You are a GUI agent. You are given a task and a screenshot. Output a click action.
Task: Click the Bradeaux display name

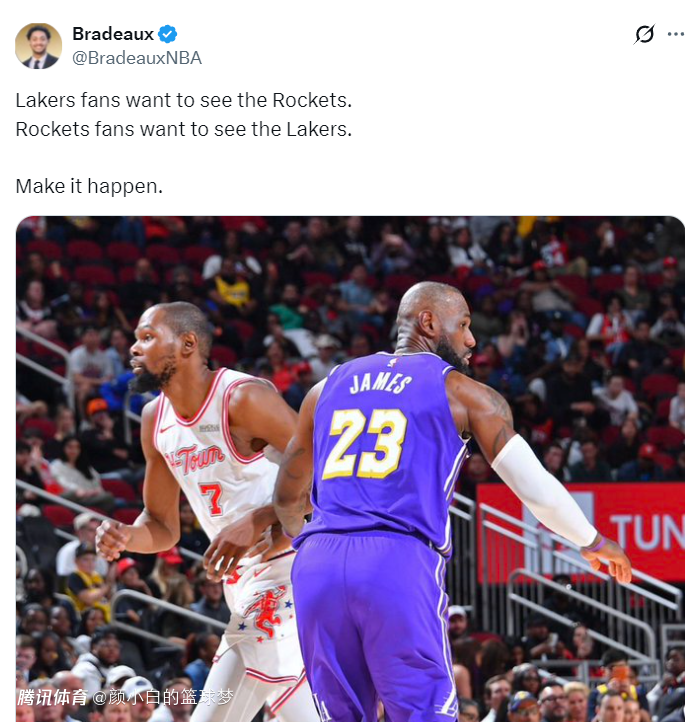click(x=113, y=34)
